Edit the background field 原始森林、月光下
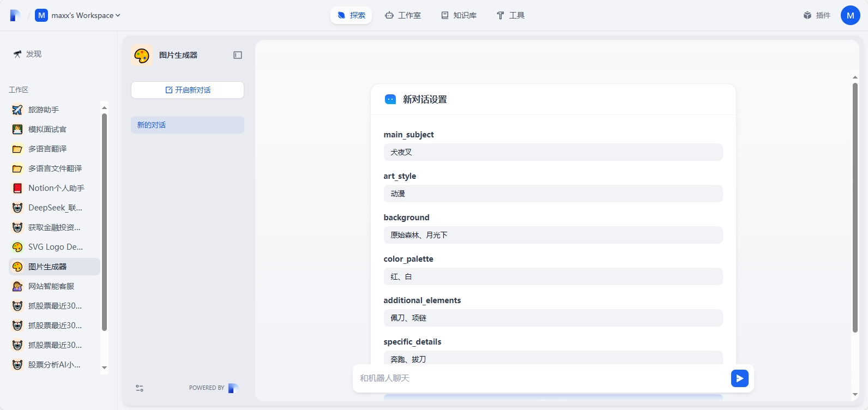Screen dimensions: 868x410 pyautogui.click(x=553, y=235)
